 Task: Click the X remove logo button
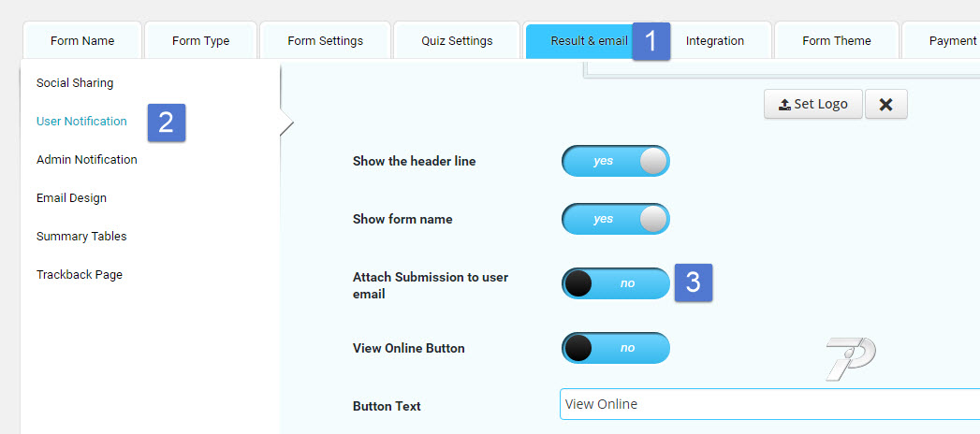(885, 105)
